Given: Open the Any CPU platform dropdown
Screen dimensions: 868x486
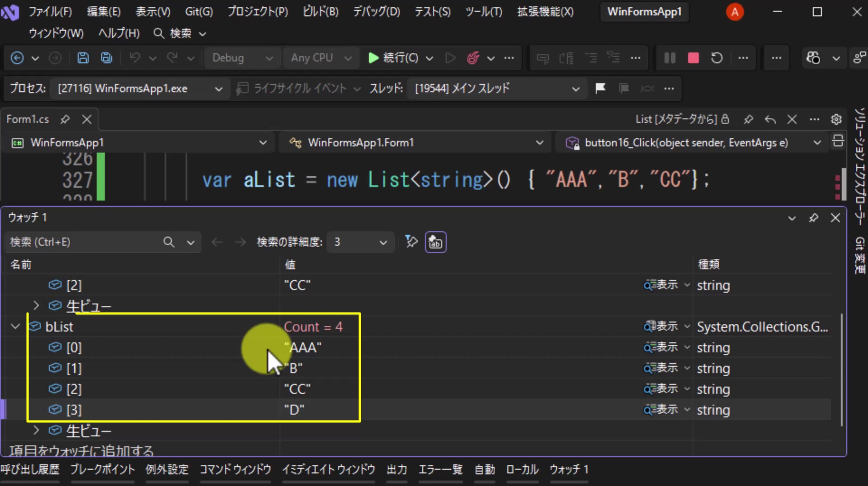Looking at the screenshot, I should (x=321, y=58).
